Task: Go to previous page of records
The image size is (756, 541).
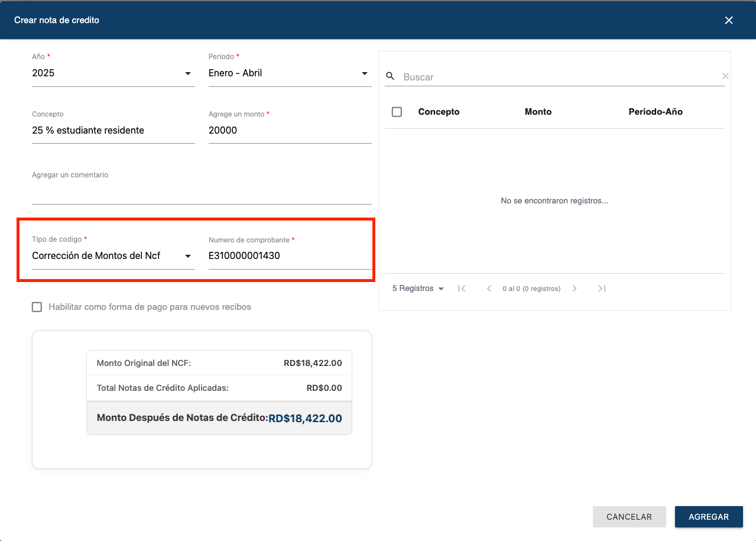Action: point(489,289)
